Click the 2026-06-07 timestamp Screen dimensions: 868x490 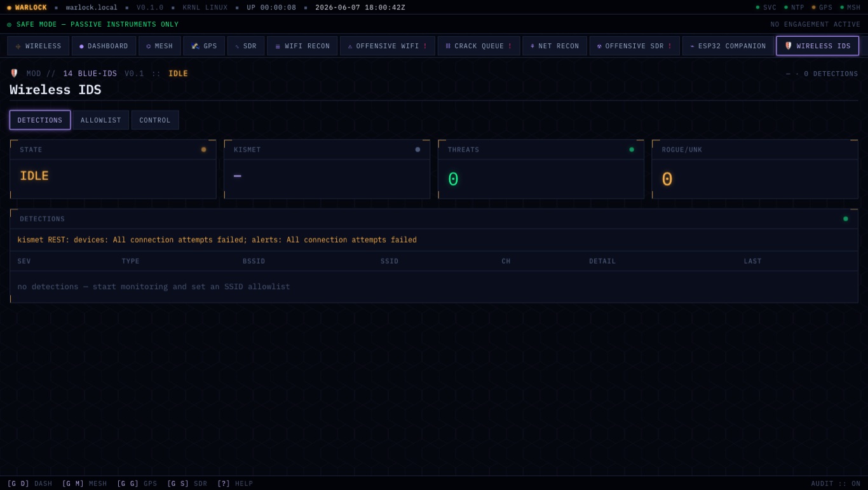tap(360, 8)
